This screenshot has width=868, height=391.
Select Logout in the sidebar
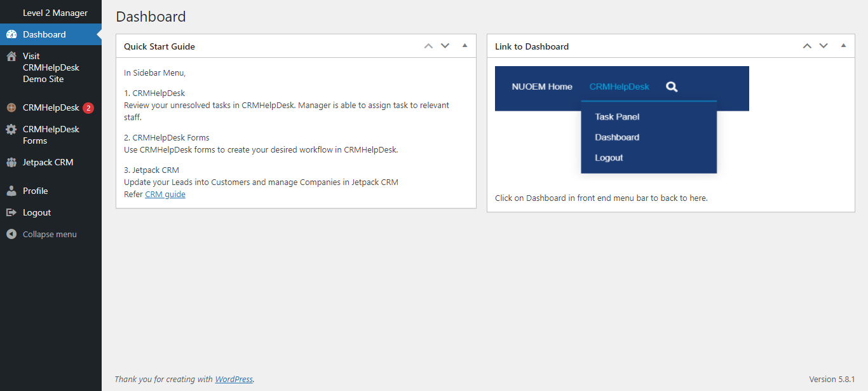(x=51, y=212)
